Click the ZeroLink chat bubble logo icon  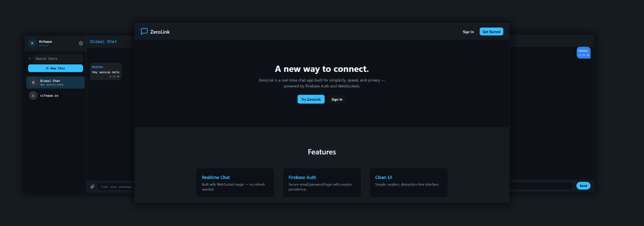(144, 32)
